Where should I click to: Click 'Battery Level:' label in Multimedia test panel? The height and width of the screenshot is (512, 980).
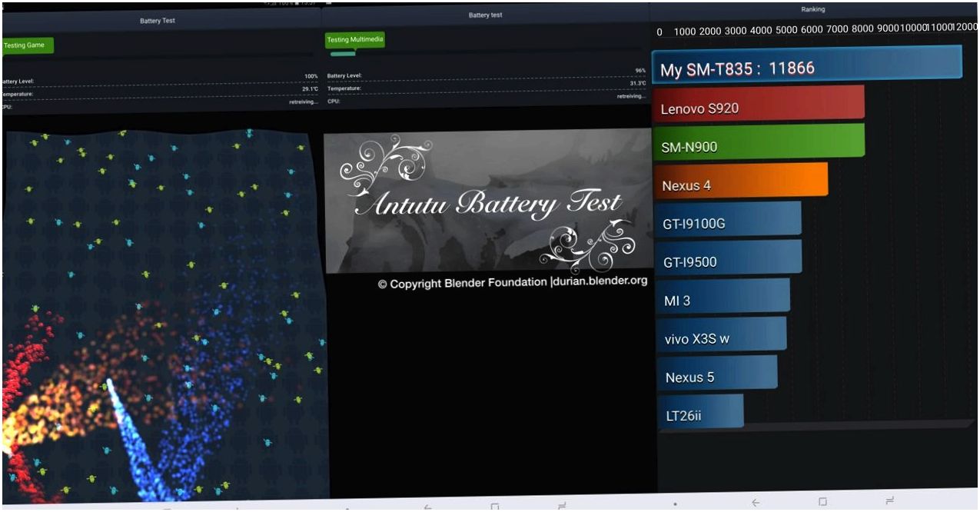(344, 76)
